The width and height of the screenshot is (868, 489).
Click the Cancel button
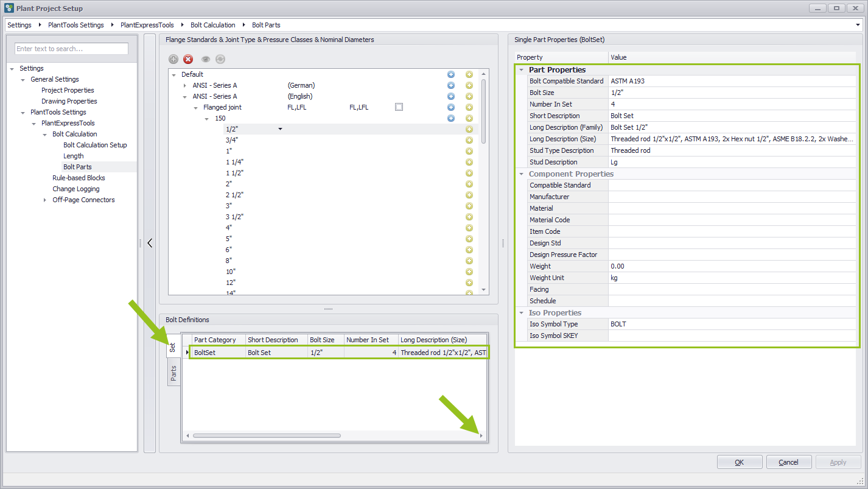pos(789,462)
